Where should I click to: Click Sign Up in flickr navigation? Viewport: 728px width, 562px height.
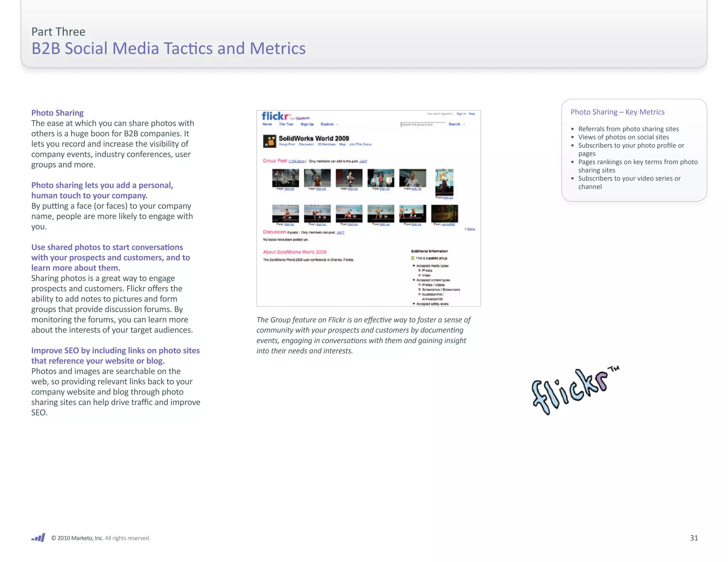[x=307, y=124]
